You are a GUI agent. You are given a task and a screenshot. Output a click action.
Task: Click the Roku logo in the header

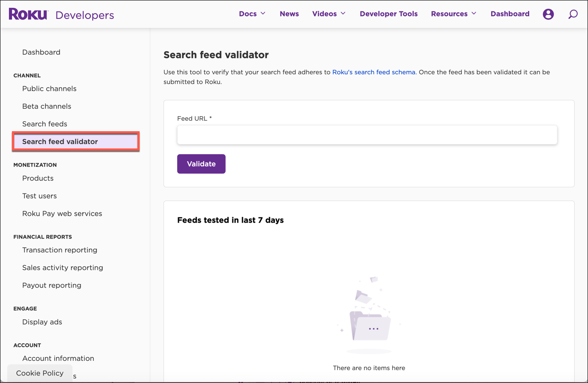tap(28, 14)
